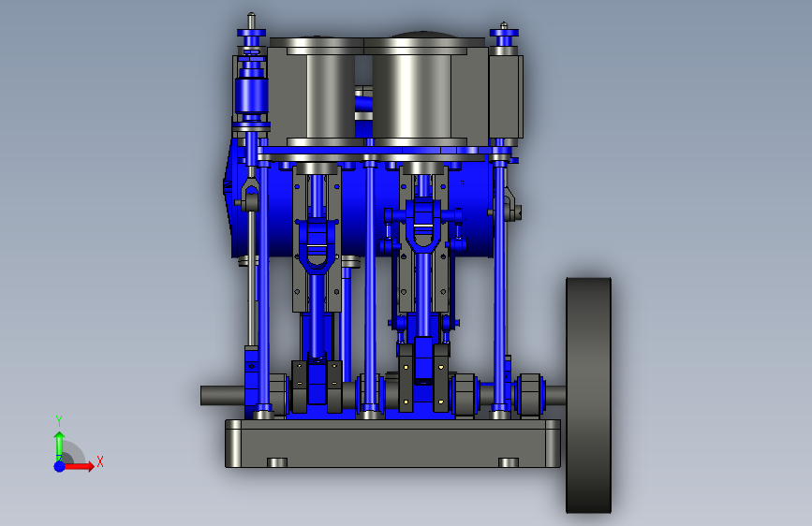Select the gray valve chest at top right
The image size is (812, 526).
506,96
